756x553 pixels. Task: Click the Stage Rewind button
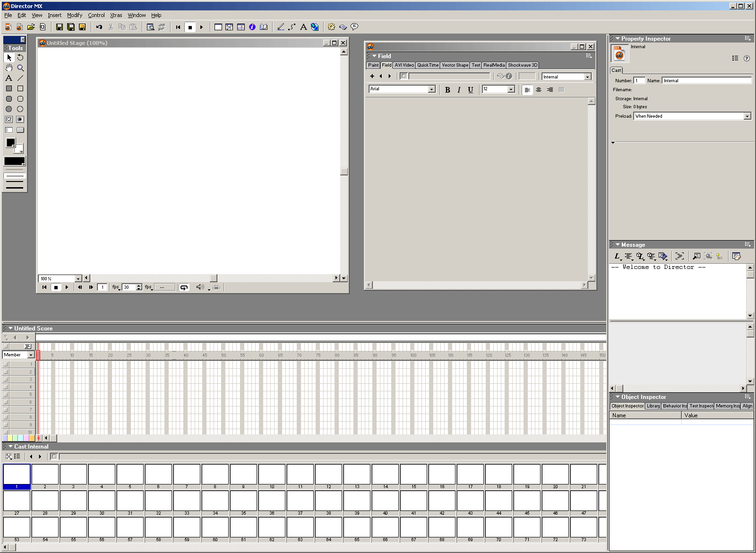coord(44,287)
